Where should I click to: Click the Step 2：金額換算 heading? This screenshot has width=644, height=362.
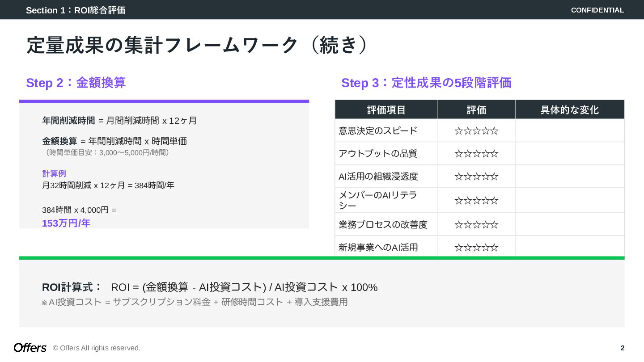(76, 83)
